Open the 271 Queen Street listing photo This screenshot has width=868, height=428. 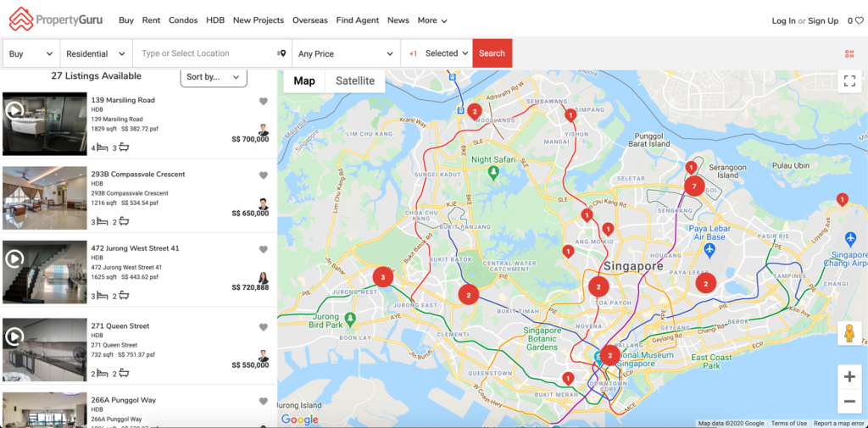(x=45, y=349)
